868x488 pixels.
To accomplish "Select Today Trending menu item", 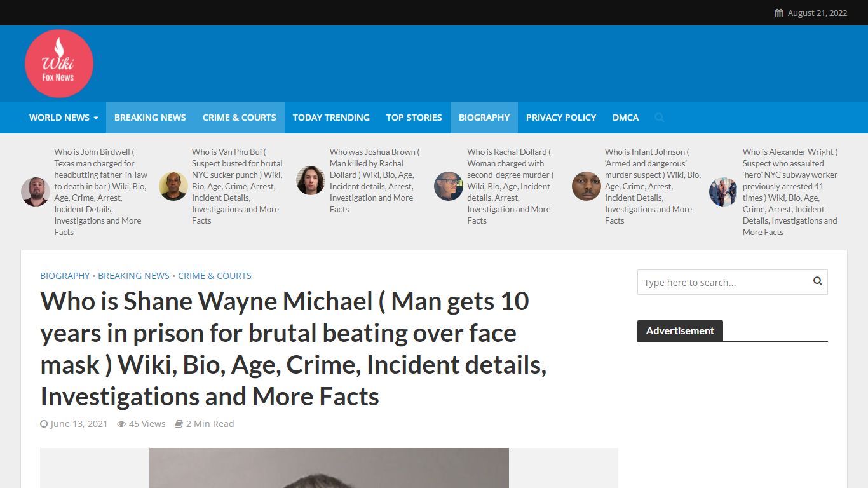I will point(331,118).
